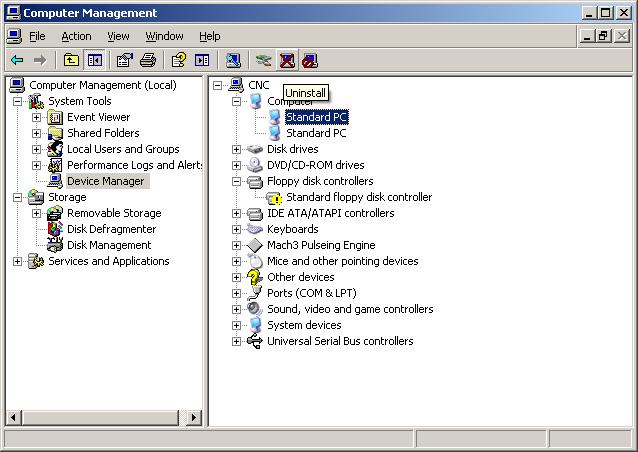The width and height of the screenshot is (638, 452).
Task: Click the Up one level toolbar icon
Action: [71, 60]
